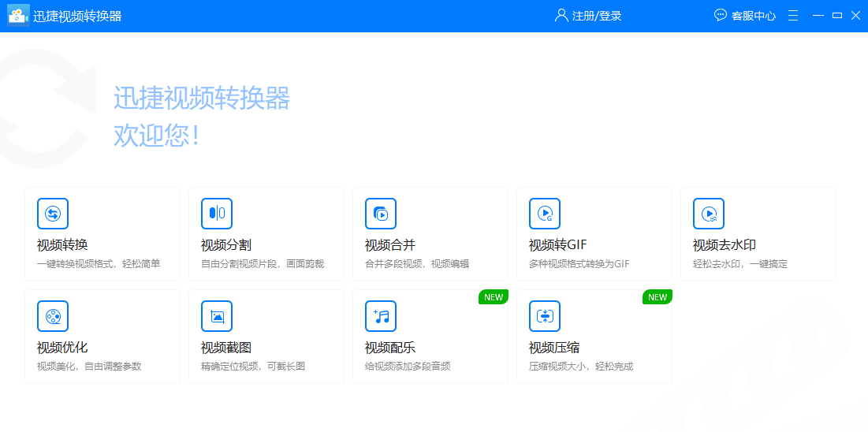Click the 视频合并 merge icon
The image size is (868, 432).
click(381, 214)
